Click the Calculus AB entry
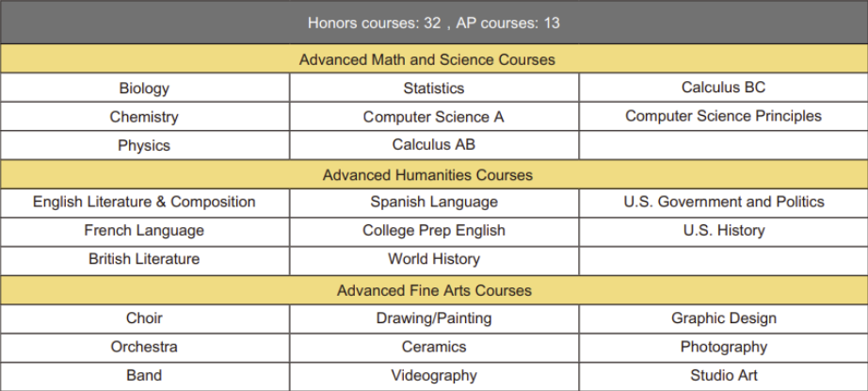The height and width of the screenshot is (391, 868). (x=434, y=144)
